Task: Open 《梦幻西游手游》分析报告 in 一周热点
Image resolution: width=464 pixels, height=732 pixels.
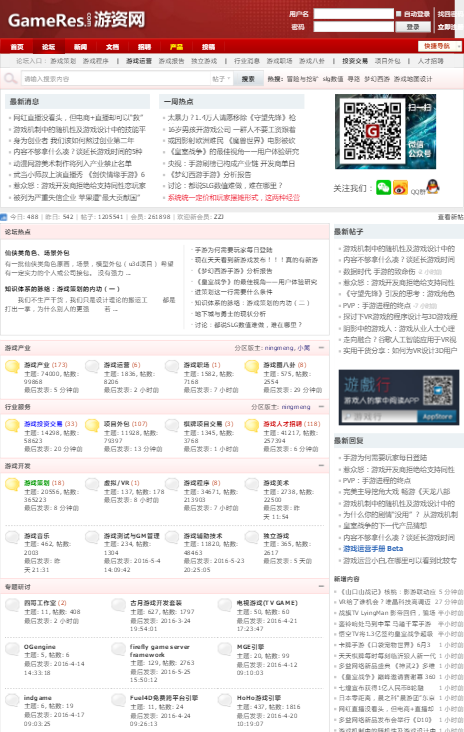Action: (x=210, y=175)
